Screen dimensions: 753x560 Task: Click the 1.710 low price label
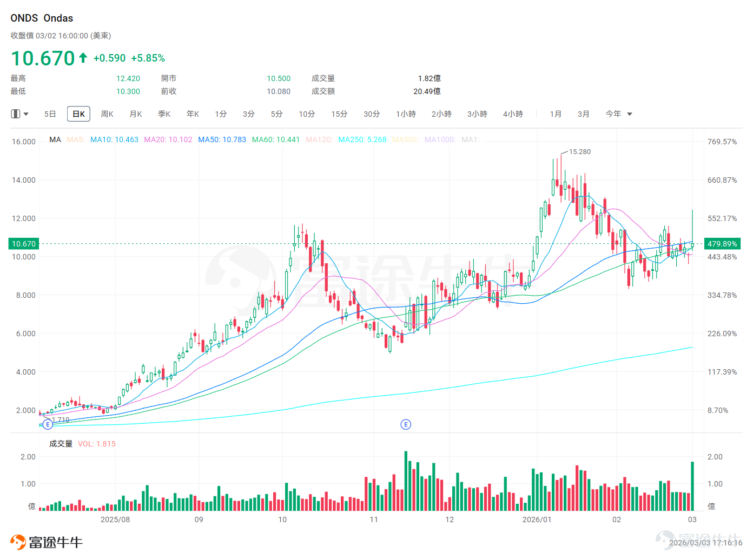[61, 420]
